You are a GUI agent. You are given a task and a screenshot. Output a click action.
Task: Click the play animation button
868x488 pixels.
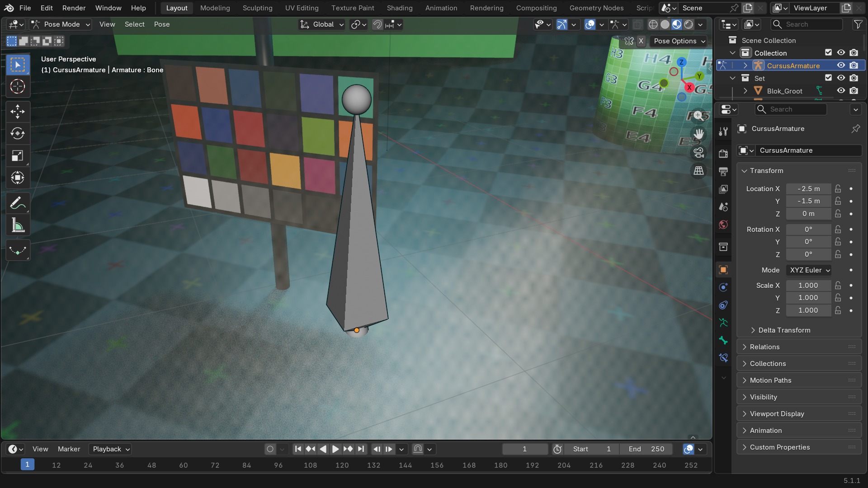(x=335, y=449)
